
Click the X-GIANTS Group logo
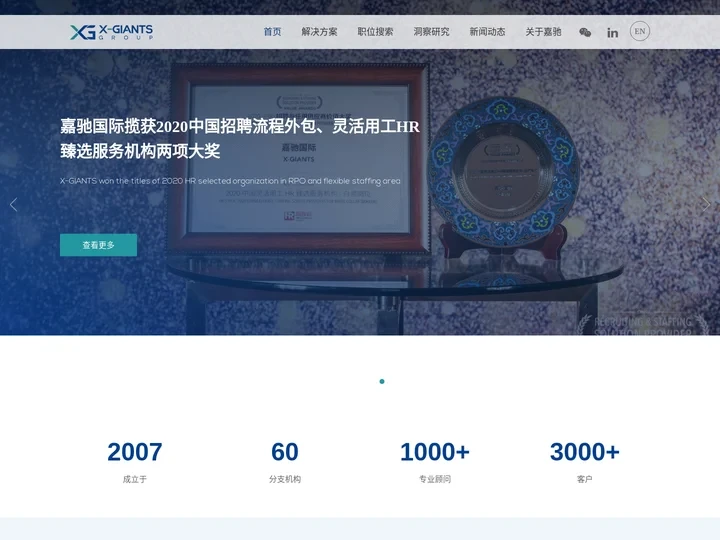click(112, 32)
